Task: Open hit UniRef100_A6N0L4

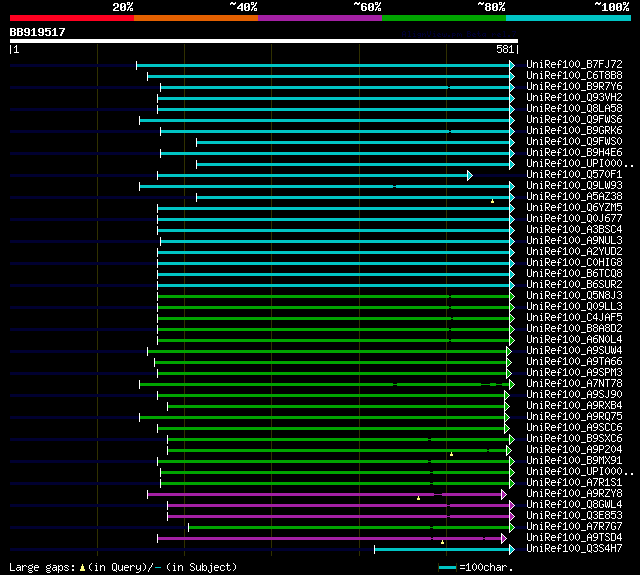Action: pos(574,340)
